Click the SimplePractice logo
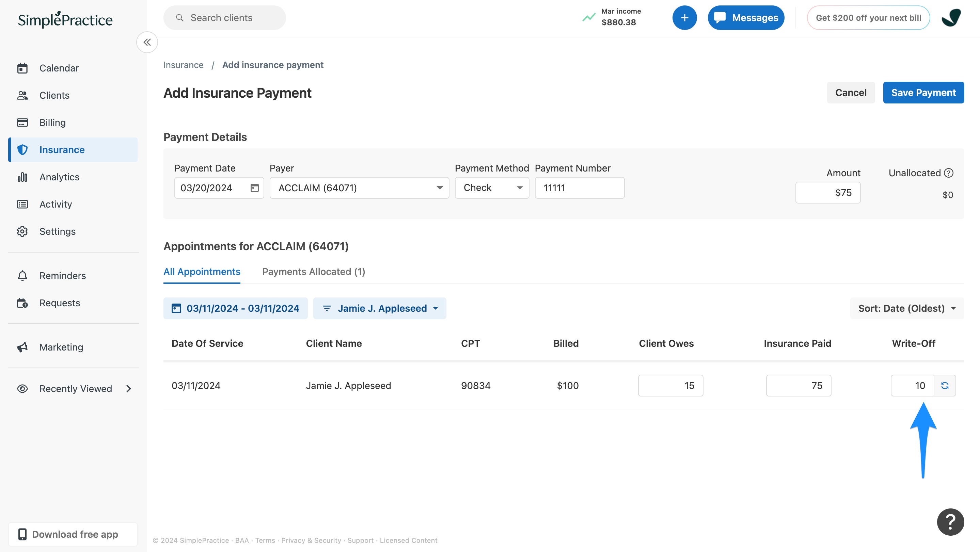Image resolution: width=980 pixels, height=552 pixels. point(65,19)
